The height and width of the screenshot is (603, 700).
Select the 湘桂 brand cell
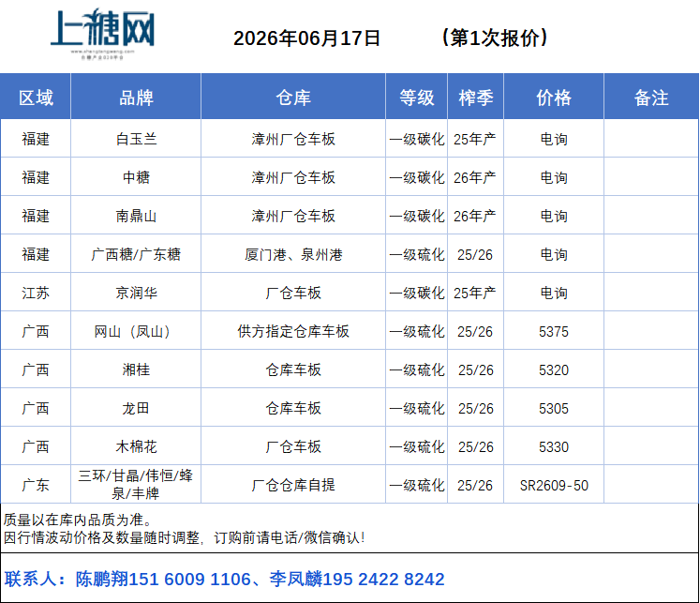(x=136, y=369)
